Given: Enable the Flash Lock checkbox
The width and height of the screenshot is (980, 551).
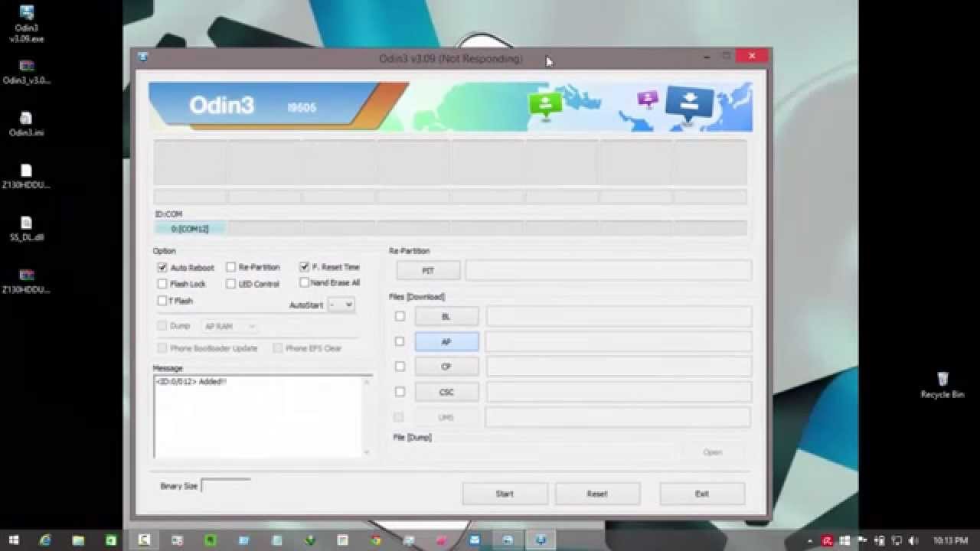Looking at the screenshot, I should [162, 284].
